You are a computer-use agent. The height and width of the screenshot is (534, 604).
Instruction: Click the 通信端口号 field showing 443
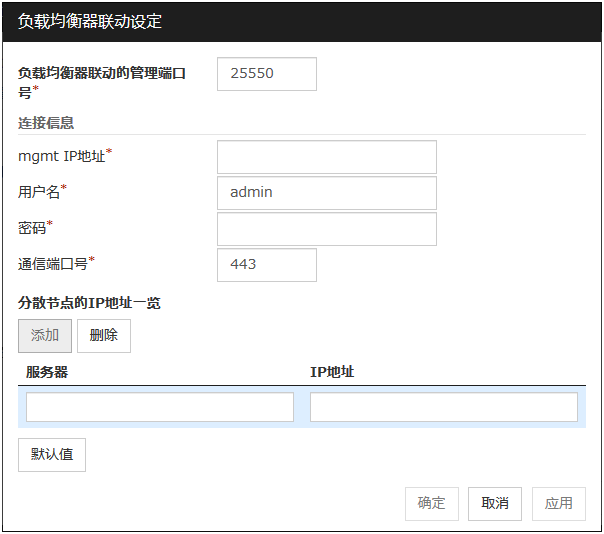266,265
